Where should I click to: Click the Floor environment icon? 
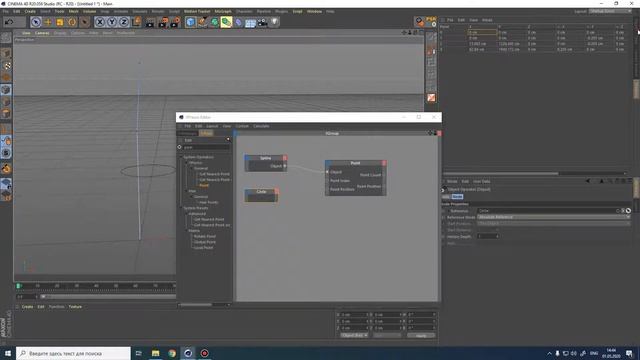coord(250,22)
